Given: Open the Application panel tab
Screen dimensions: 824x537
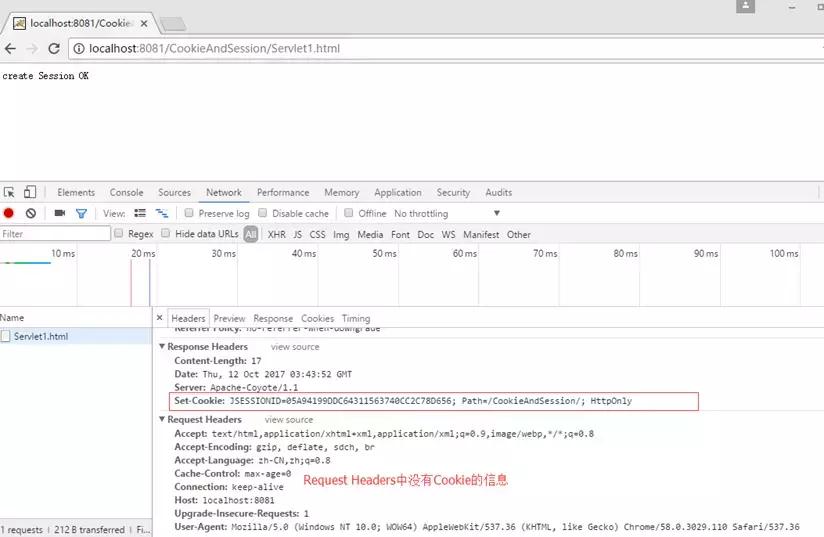Looking at the screenshot, I should point(398,192).
